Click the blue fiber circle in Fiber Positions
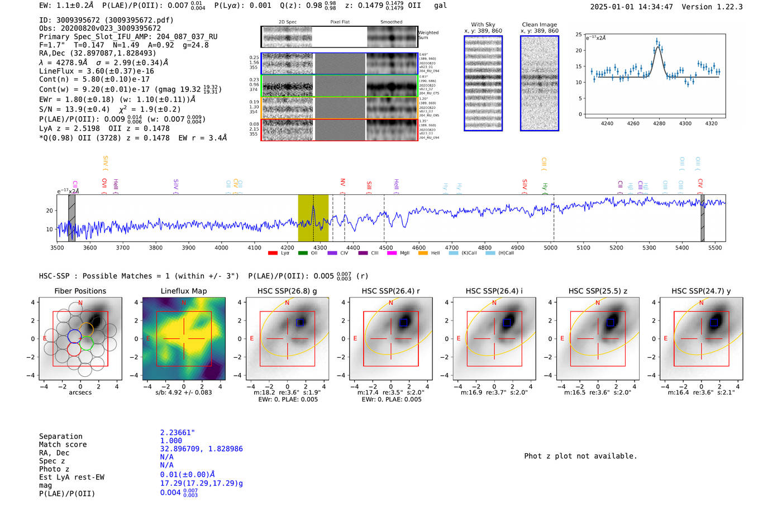782x532 pixels. (74, 336)
